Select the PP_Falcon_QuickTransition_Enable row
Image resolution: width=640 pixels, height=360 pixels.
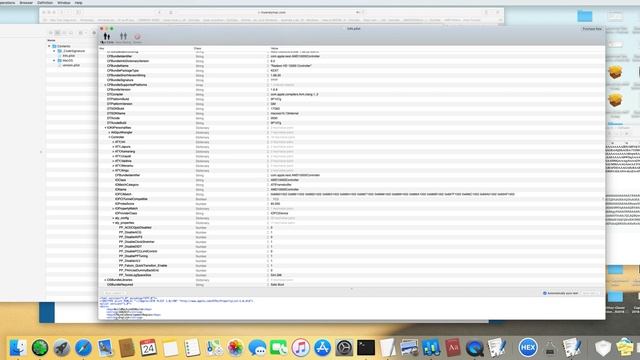352,266
